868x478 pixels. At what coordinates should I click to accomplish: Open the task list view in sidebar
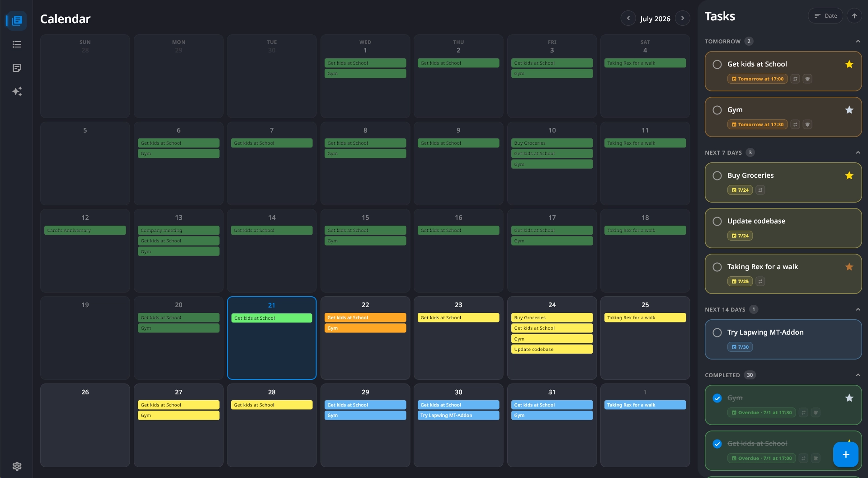17,44
